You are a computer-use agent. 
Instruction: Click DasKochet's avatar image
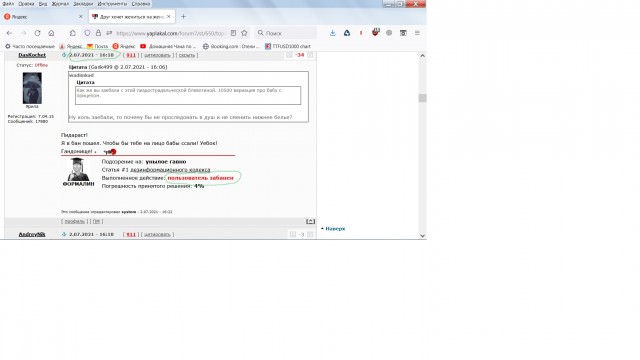(x=32, y=88)
